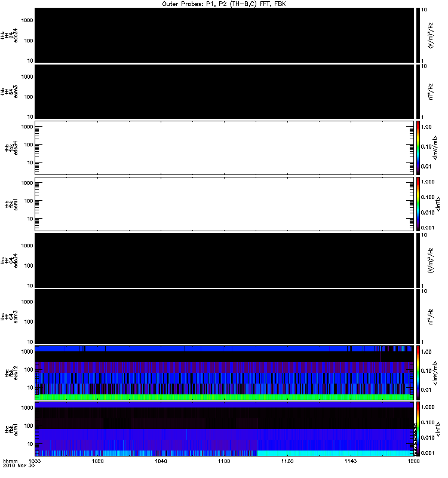448x478 pixels.
Task: Click the "1.00" tick on thc fbk edc12 colorbar
Action: click(426, 352)
